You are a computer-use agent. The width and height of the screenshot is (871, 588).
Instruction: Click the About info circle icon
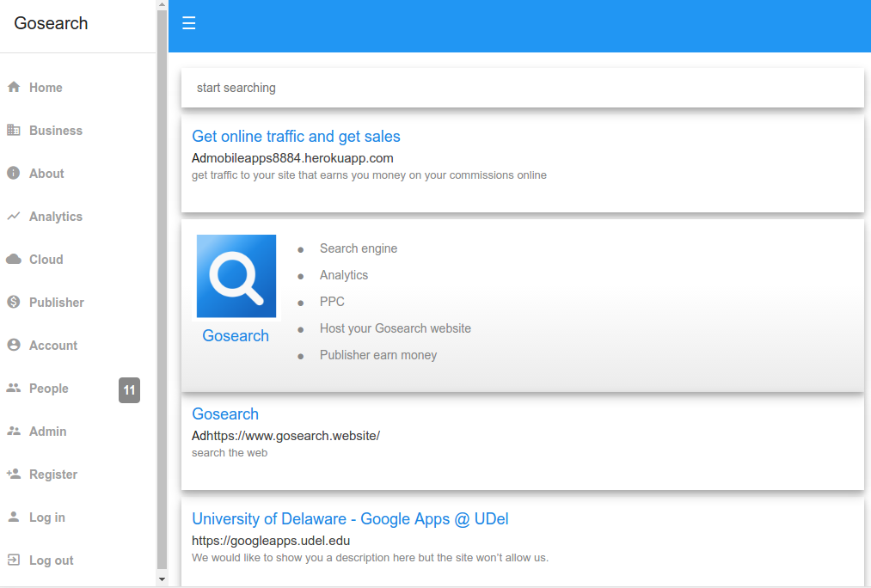pyautogui.click(x=14, y=174)
